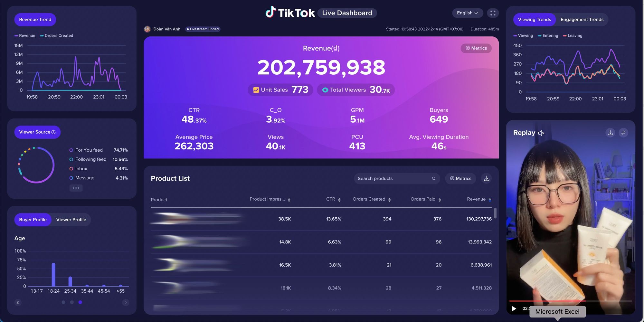Click Đoàn Vân Anh profile avatar
This screenshot has width=644, height=322.
[x=147, y=29]
